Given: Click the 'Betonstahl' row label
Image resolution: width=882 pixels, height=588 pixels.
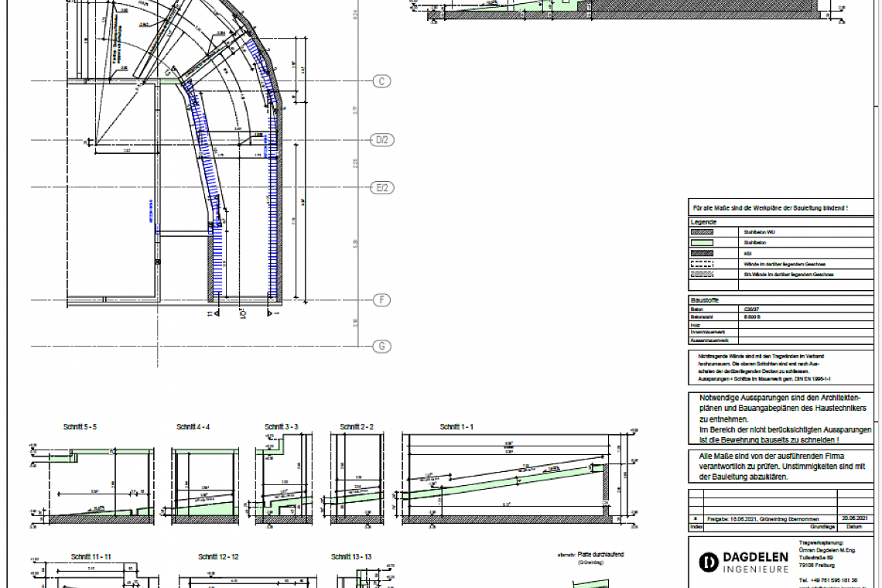Looking at the screenshot, I should coord(702,316).
